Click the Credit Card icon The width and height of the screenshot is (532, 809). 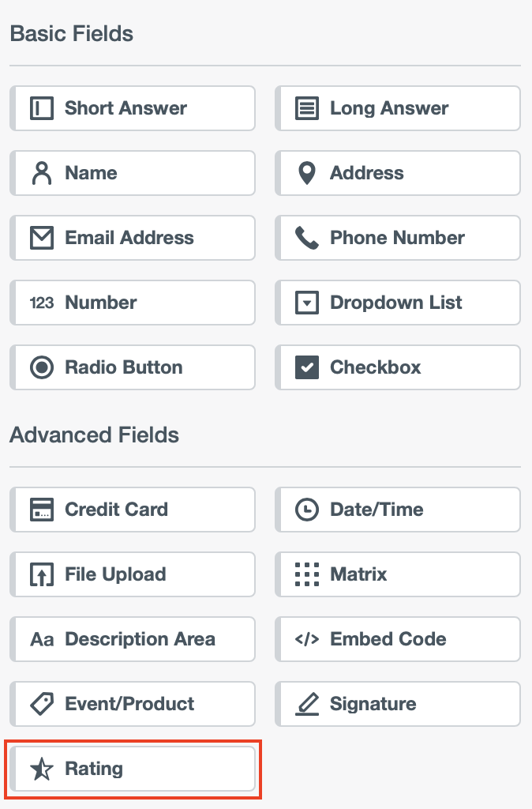[41, 510]
